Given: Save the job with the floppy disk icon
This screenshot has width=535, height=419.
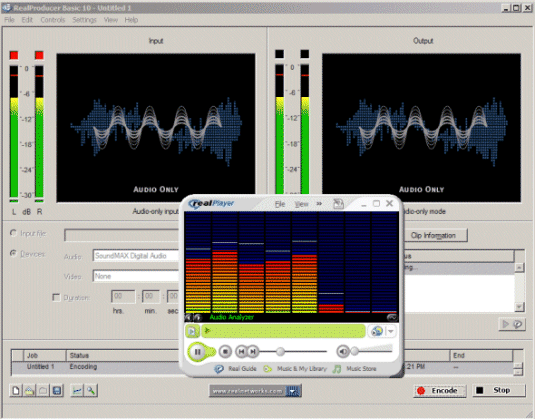Looking at the screenshot, I should tap(57, 390).
